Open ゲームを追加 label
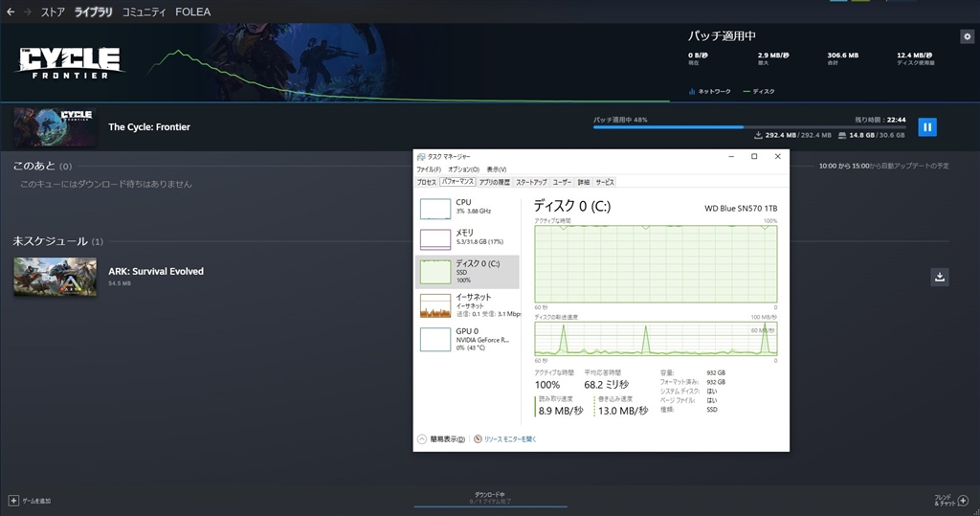 37,501
